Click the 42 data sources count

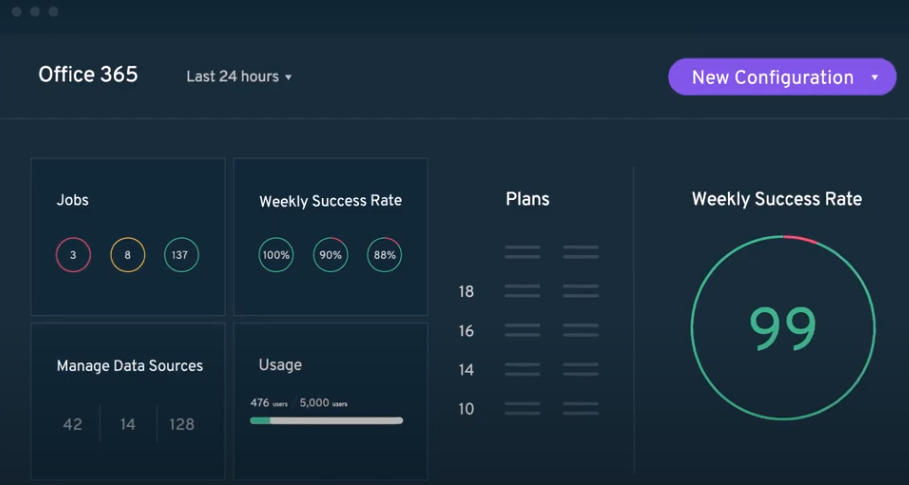pos(73,424)
